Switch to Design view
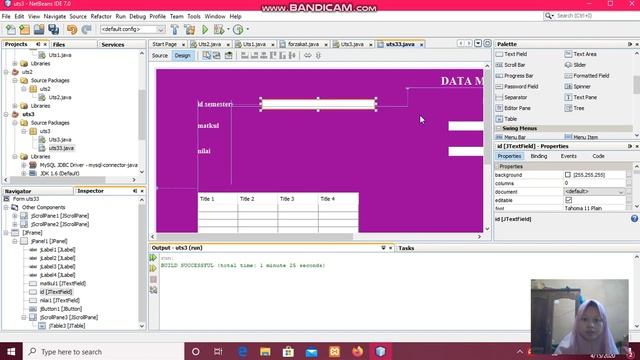Image resolution: width=640 pixels, height=360 pixels. coord(182,56)
